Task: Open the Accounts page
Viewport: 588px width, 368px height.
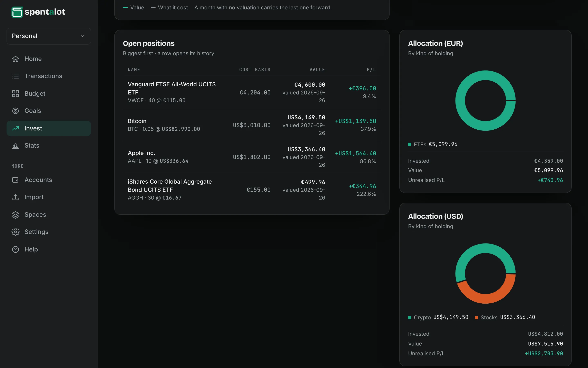Action: 49,180
